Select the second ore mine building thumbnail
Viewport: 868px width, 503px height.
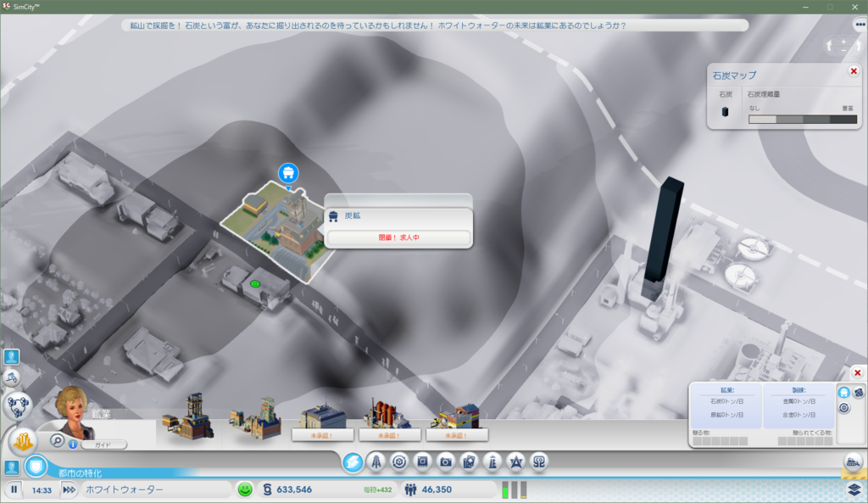(255, 418)
